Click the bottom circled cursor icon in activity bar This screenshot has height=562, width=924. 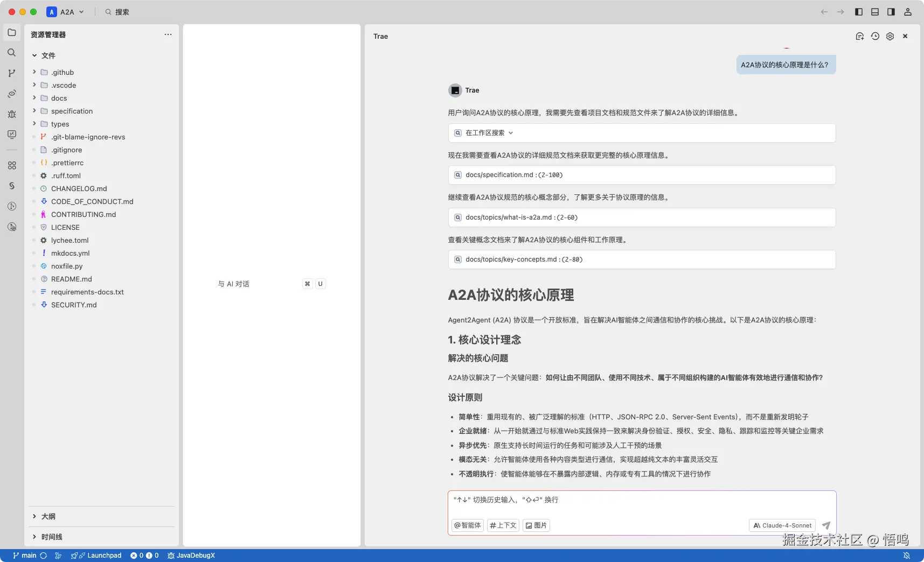pyautogui.click(x=12, y=227)
